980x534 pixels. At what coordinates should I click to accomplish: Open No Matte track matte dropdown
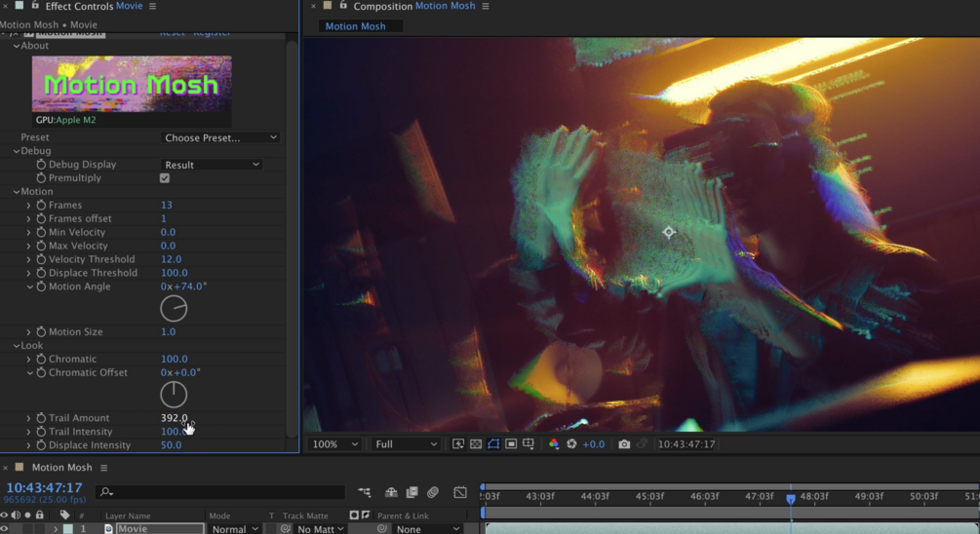click(319, 529)
